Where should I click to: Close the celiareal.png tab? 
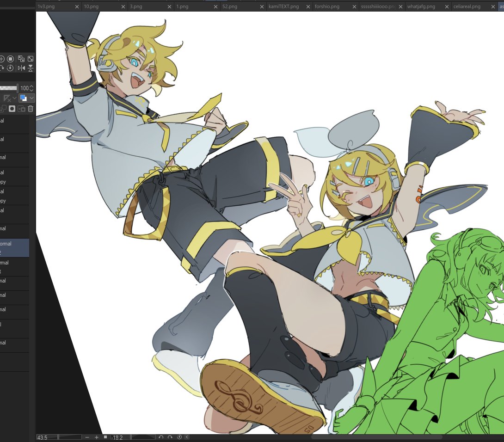493,7
